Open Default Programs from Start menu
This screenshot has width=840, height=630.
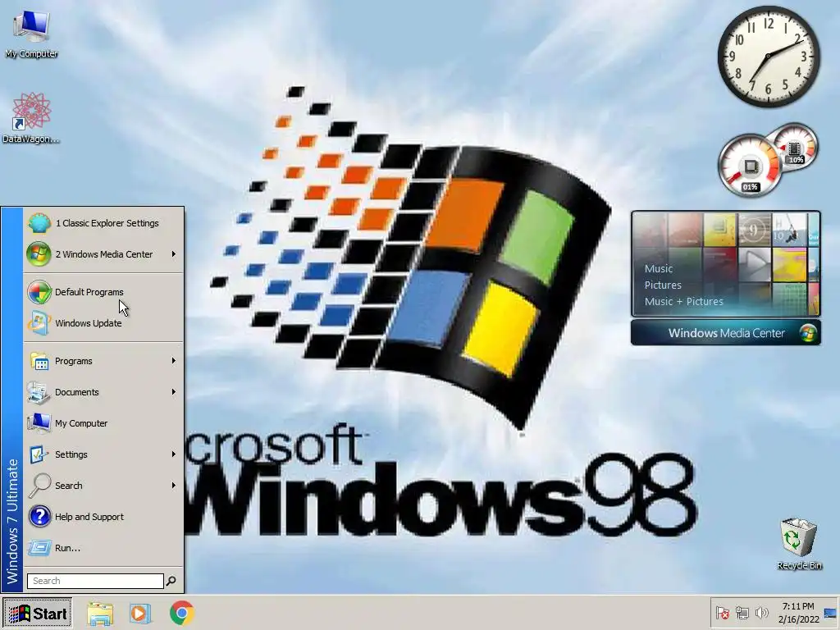coord(103,292)
